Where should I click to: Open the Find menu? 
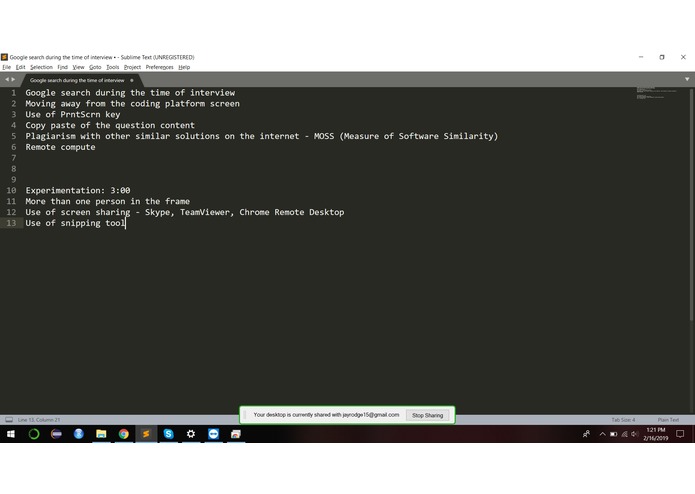[62, 67]
